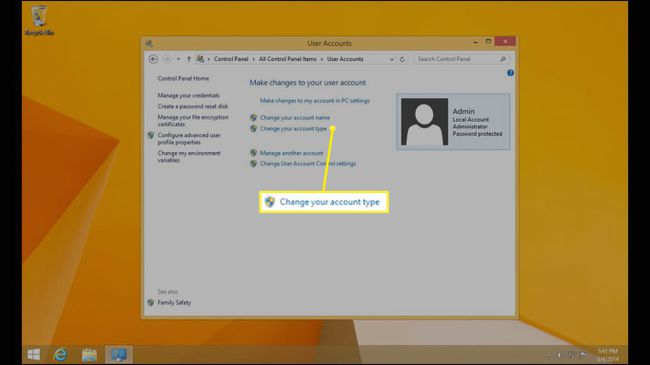Click the taskbar clock showing 5:41 PM
650x365 pixels.
click(608, 355)
